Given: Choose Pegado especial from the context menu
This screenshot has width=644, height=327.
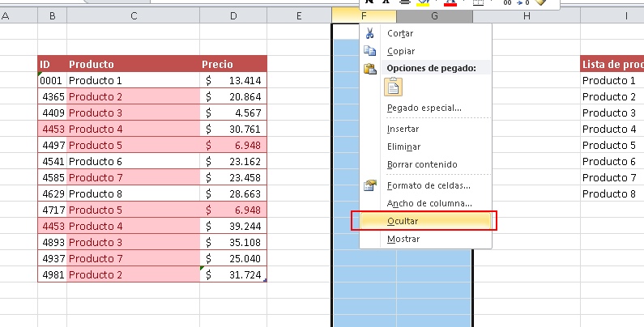Looking at the screenshot, I should [x=424, y=108].
